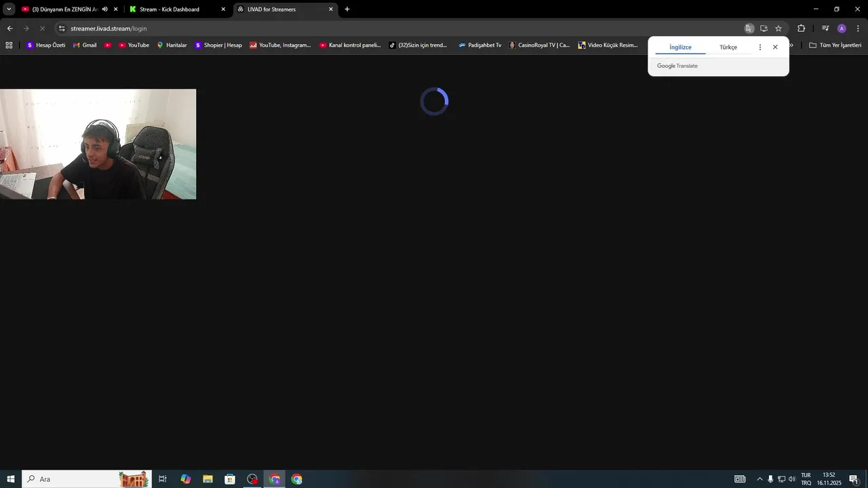
Task: Open the network tray icon
Action: (781, 479)
